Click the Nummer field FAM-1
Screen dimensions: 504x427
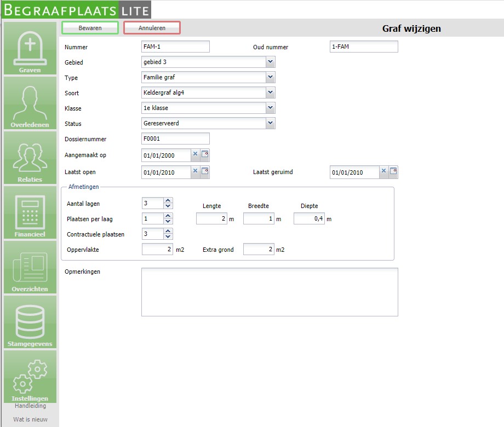tap(175, 47)
